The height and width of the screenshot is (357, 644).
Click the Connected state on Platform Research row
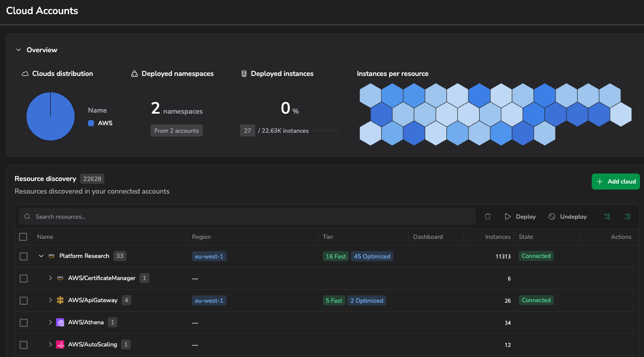point(536,256)
